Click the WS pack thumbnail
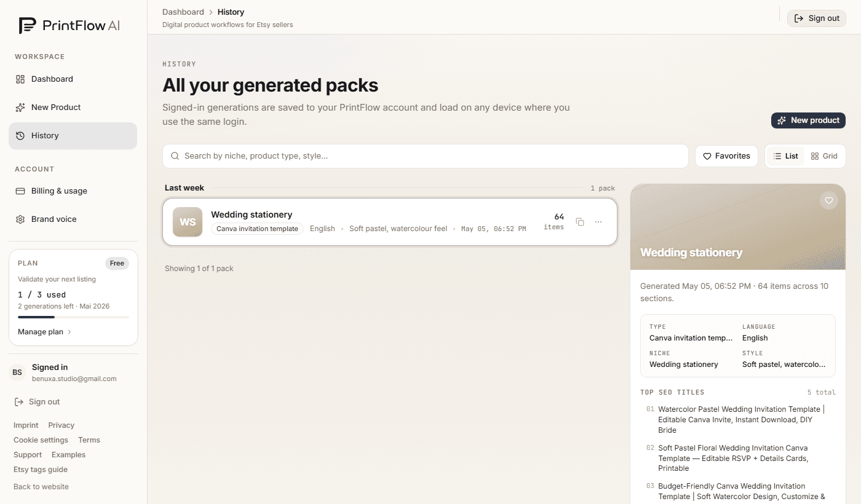The width and height of the screenshot is (861, 504). 188,222
